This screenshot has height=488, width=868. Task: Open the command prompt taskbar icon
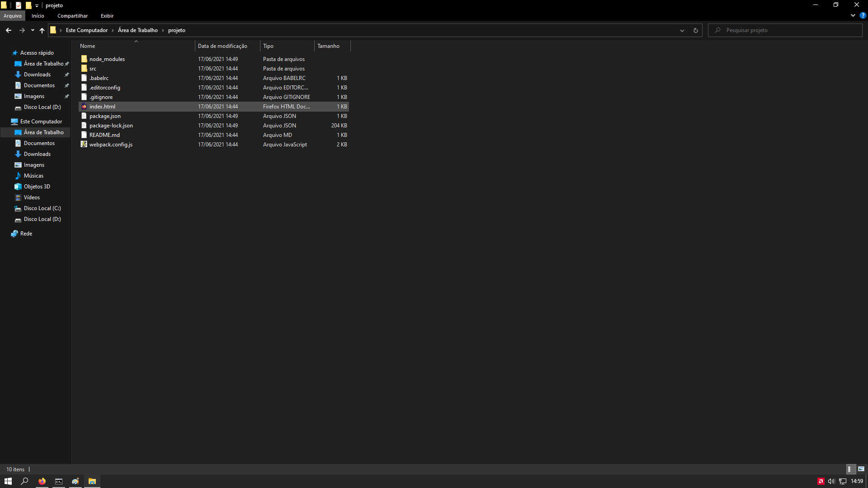(x=59, y=481)
